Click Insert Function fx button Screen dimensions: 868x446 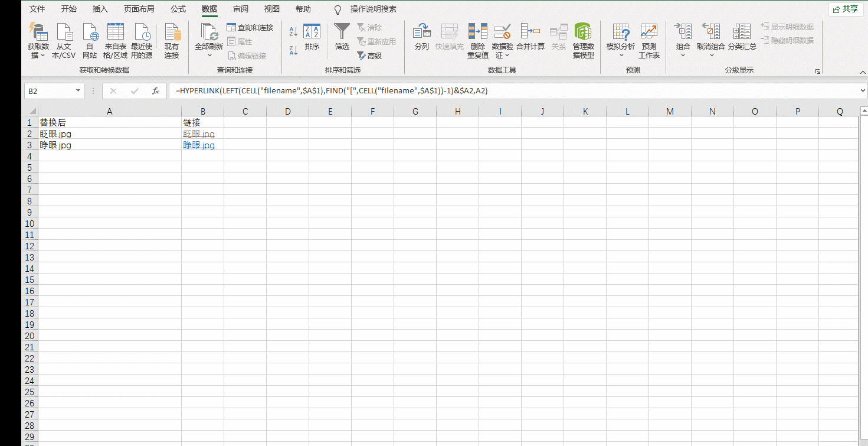click(156, 91)
